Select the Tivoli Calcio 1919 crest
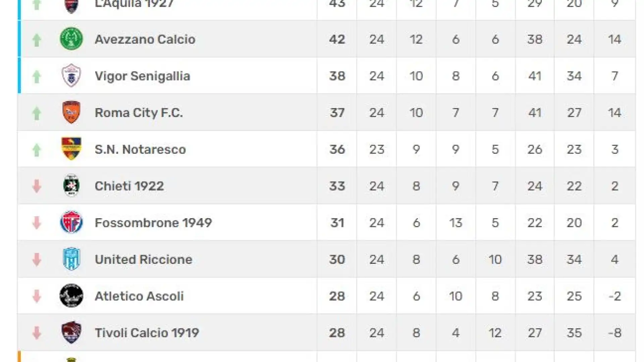Viewport: 644px width, 362px height. click(71, 333)
